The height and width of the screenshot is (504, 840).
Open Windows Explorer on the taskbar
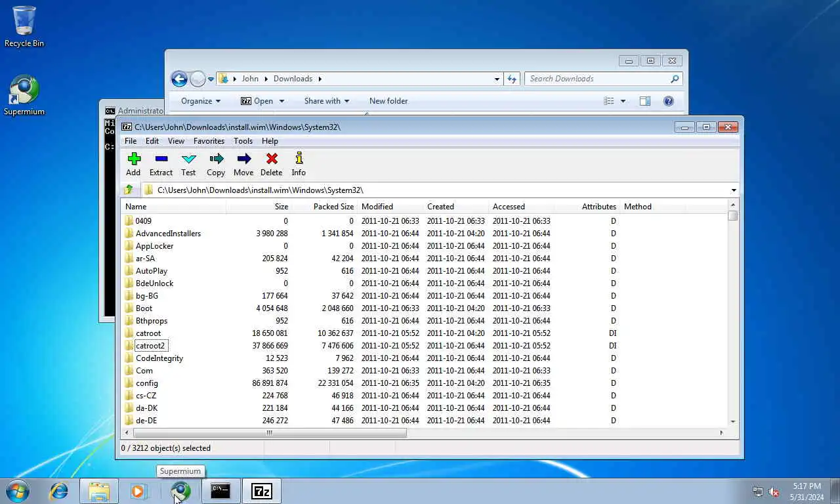[x=99, y=491]
